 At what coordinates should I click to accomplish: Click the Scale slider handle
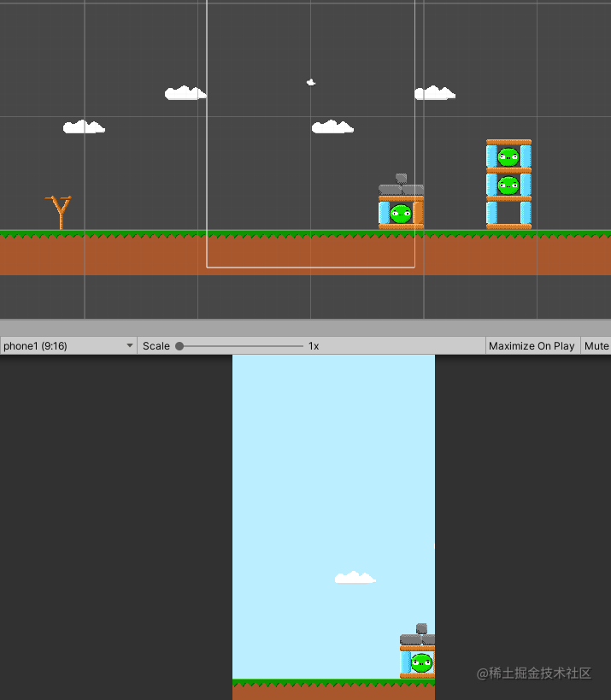(x=179, y=346)
